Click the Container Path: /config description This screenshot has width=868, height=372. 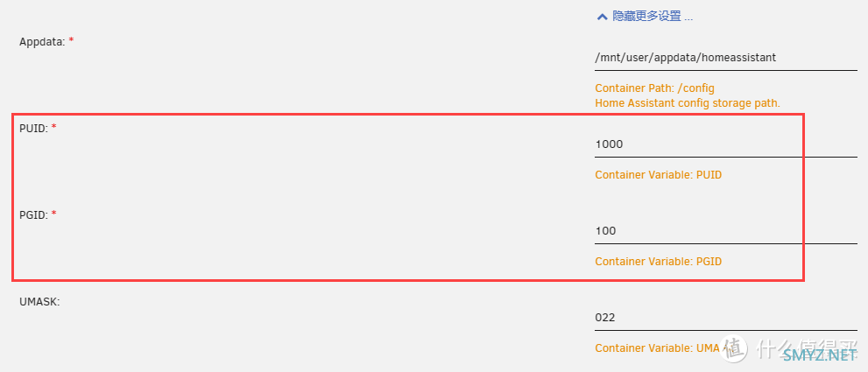coord(655,88)
